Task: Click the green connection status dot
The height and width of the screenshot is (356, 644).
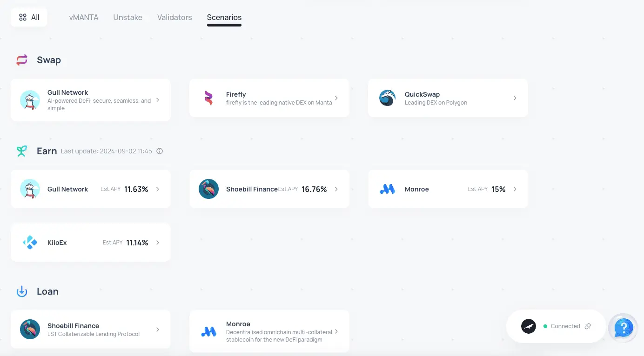Action: point(545,326)
